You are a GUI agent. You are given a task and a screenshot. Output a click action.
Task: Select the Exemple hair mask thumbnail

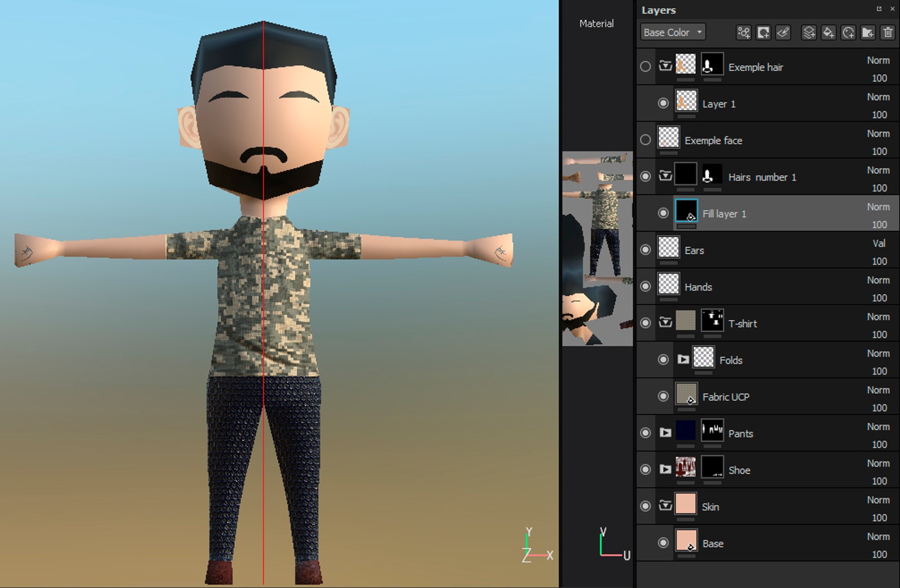click(x=712, y=65)
